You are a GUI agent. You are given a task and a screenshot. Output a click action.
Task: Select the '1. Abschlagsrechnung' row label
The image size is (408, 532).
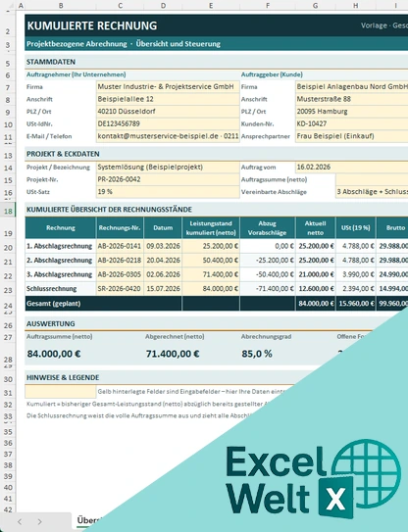61,246
